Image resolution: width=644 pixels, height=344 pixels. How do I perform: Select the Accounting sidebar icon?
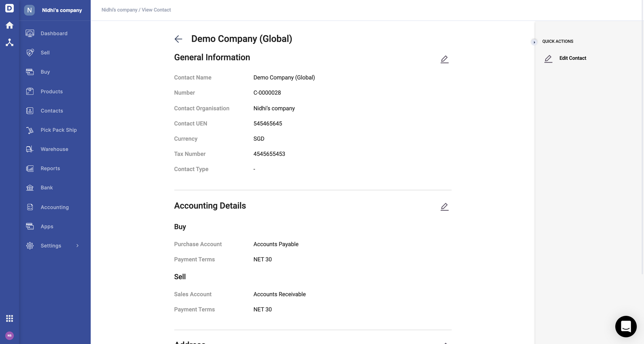pyautogui.click(x=30, y=207)
